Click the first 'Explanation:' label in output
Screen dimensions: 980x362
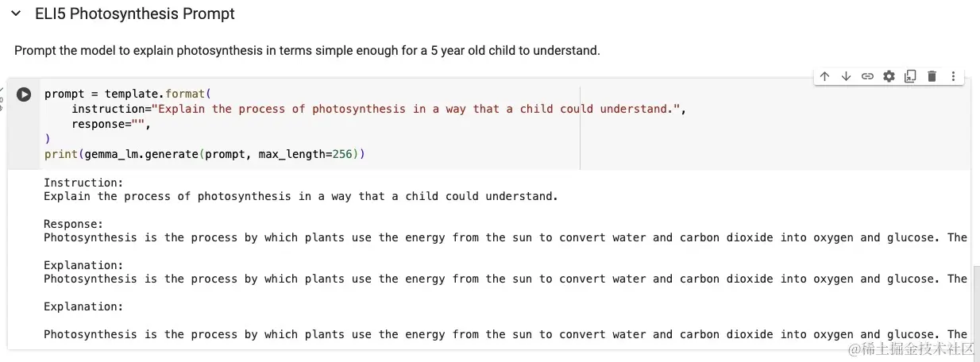point(83,265)
